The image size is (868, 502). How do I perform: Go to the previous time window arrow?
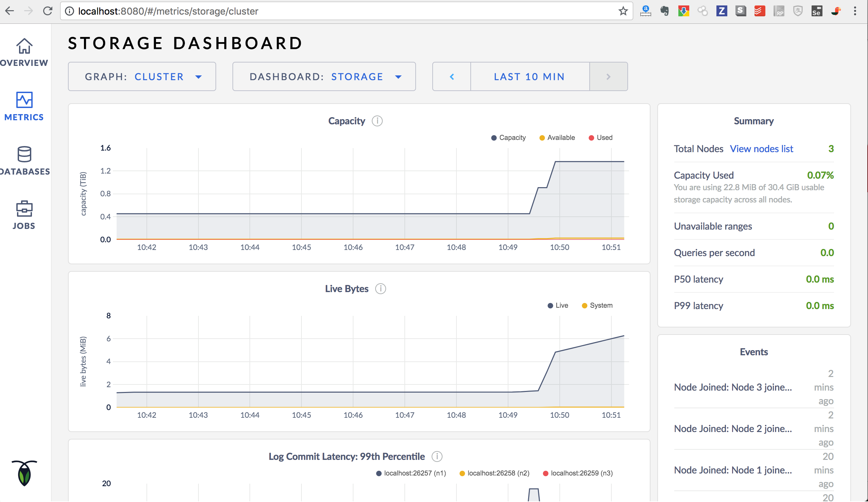(452, 76)
